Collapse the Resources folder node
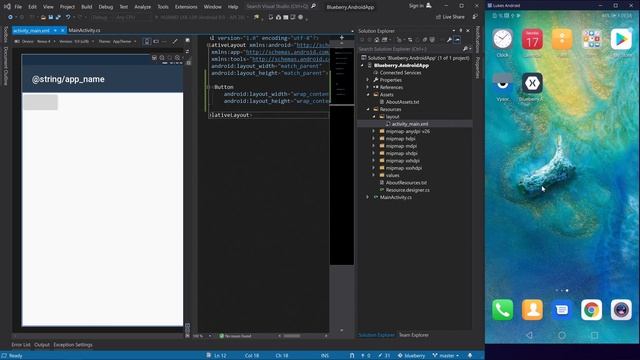This screenshot has height=360, width=640. 368,109
